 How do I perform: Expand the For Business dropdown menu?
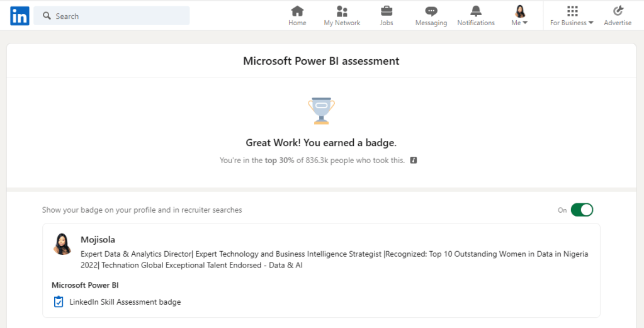click(x=572, y=16)
